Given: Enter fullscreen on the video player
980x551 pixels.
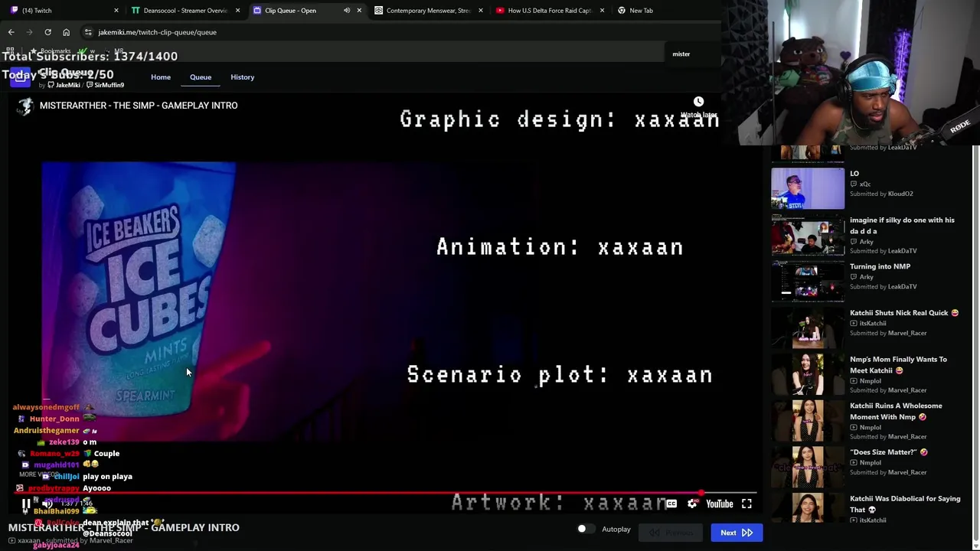Looking at the screenshot, I should point(746,504).
